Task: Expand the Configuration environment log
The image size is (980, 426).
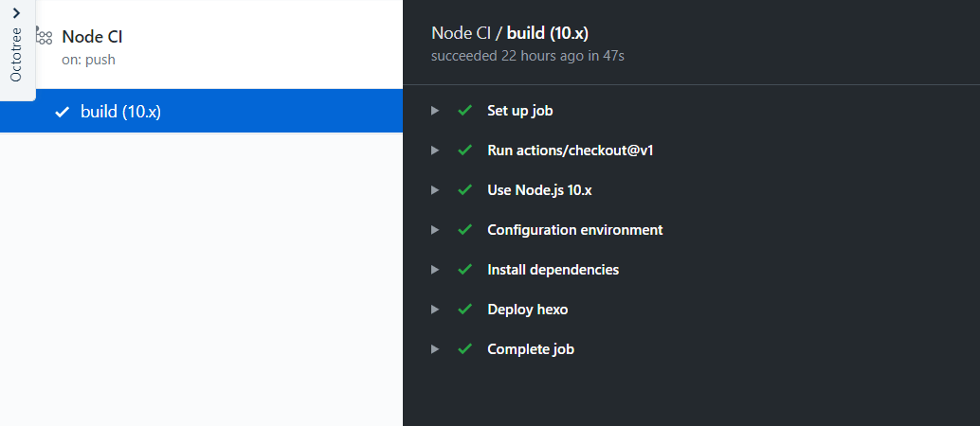Action: [435, 230]
